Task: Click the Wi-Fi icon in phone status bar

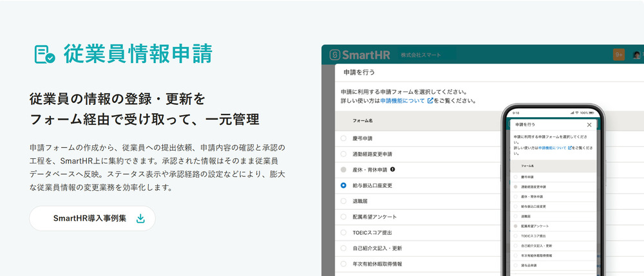Action: coord(576,113)
